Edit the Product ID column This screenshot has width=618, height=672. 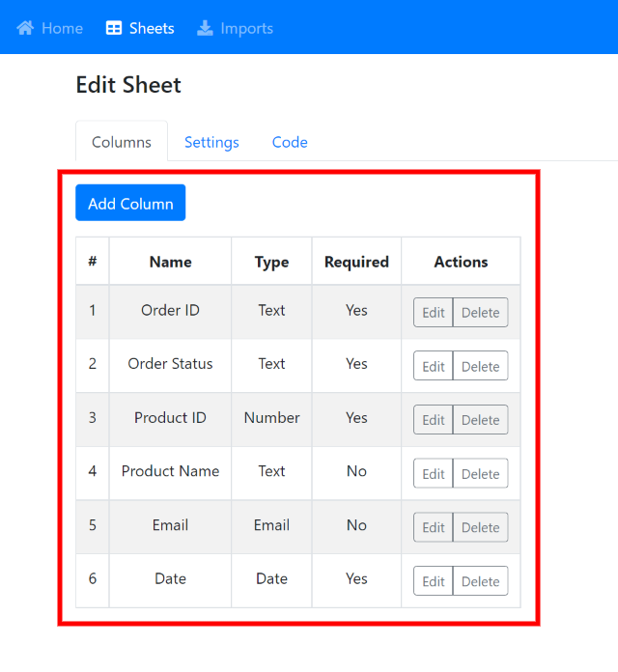point(434,420)
